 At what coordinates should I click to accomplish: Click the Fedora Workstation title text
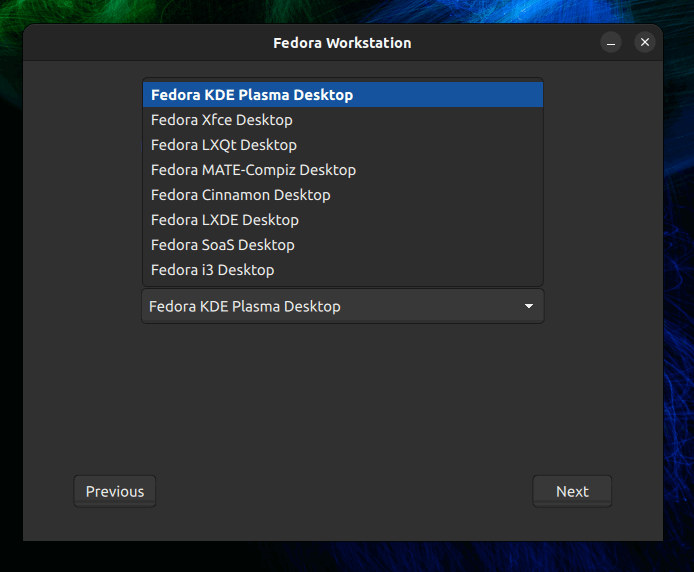tap(342, 43)
